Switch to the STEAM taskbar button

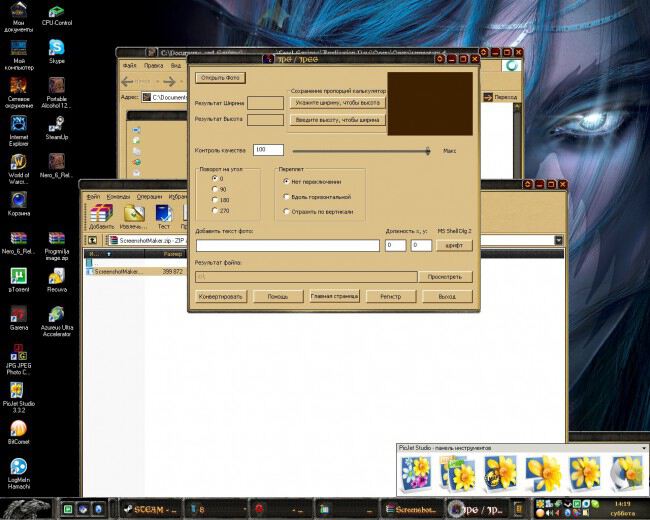151,509
